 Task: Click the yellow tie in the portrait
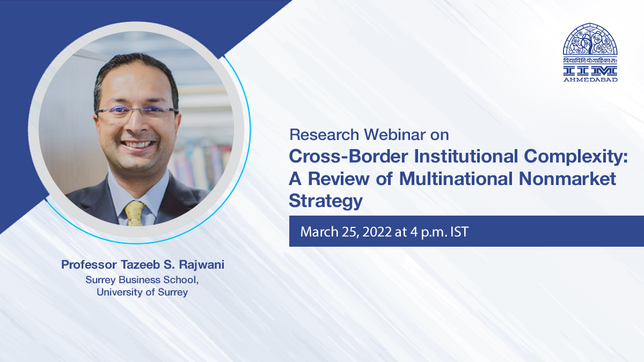134,213
